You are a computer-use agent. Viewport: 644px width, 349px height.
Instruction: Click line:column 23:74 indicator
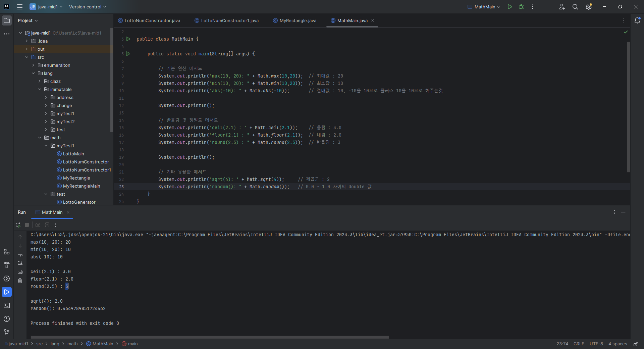[x=562, y=344]
